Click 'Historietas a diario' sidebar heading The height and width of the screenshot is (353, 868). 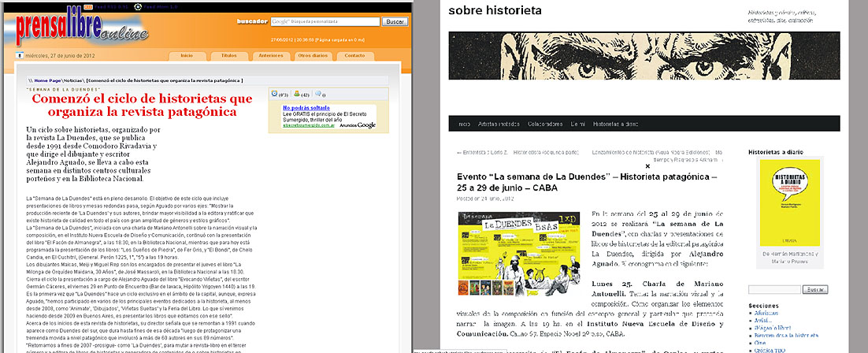776,152
